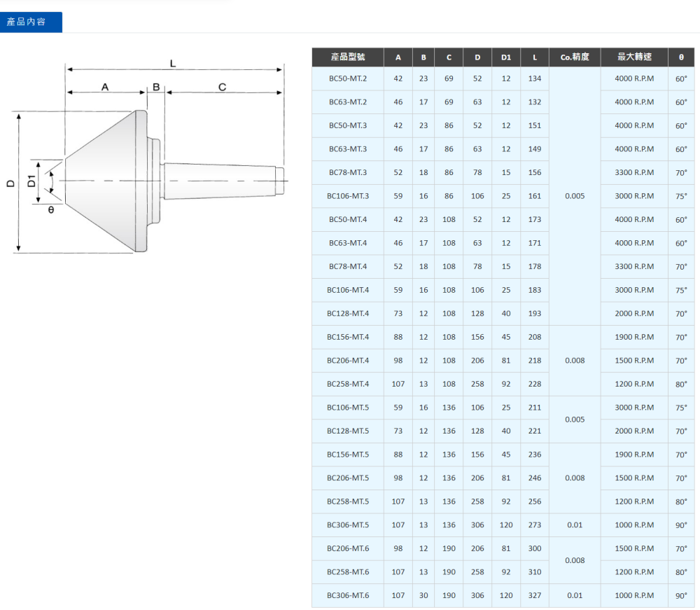The width and height of the screenshot is (700, 610).
Task: Select the θ column header in table
Action: (x=681, y=57)
